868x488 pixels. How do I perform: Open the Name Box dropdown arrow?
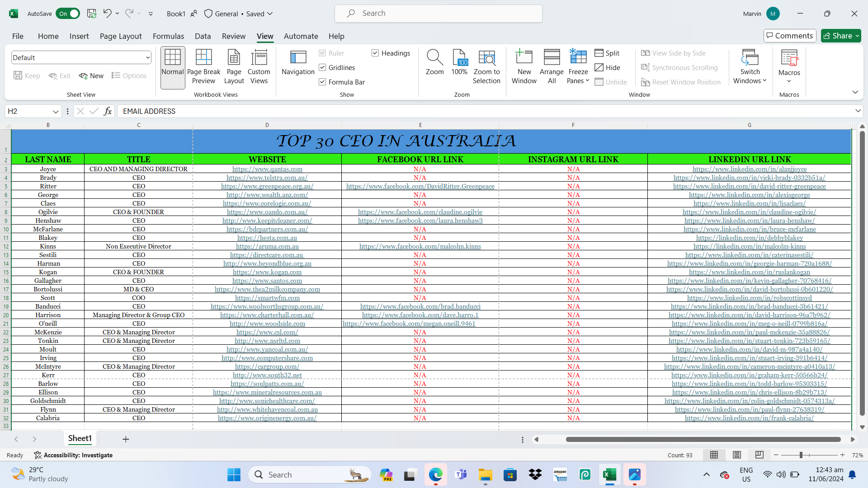click(x=56, y=111)
